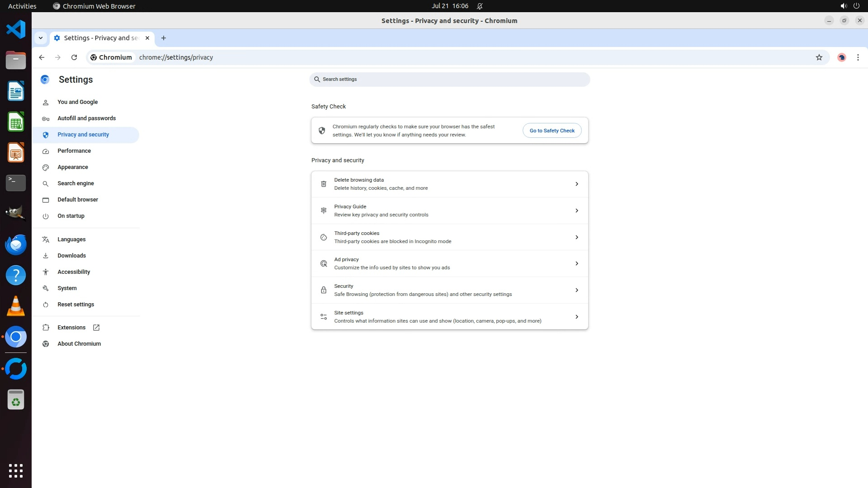Open About Chromium page

[79, 344]
